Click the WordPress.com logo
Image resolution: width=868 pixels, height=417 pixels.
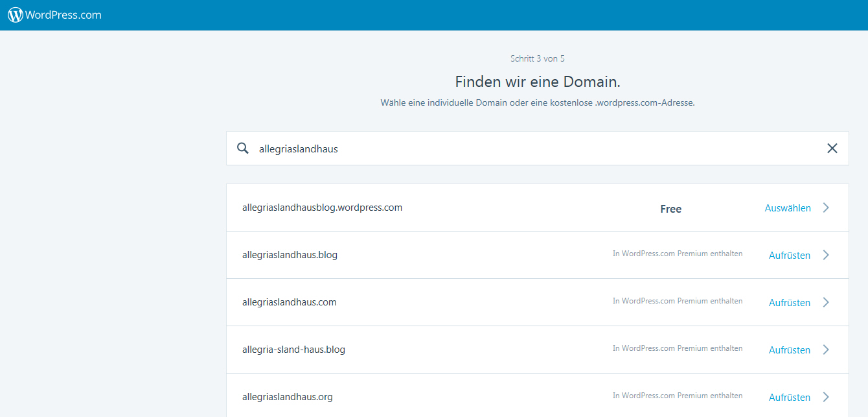[x=54, y=15]
